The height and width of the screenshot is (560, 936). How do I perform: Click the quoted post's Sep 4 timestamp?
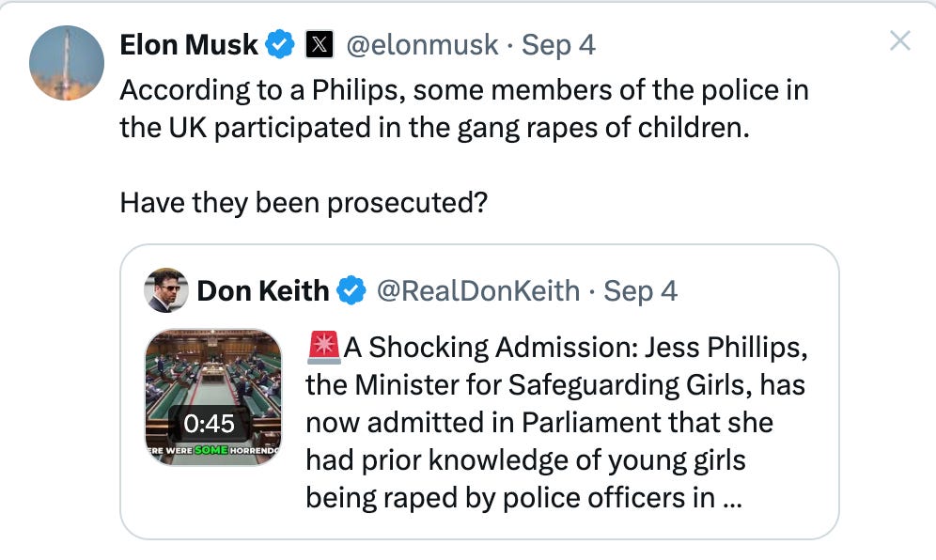[640, 290]
